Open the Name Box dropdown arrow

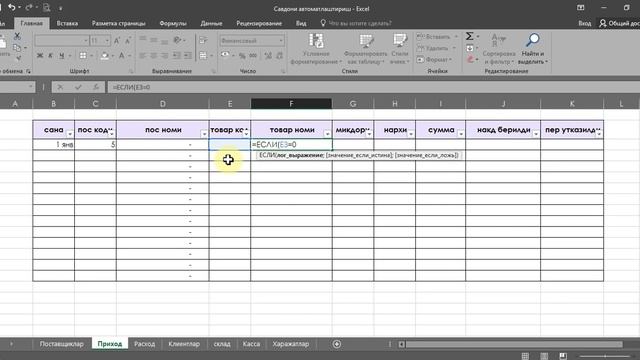(30, 87)
